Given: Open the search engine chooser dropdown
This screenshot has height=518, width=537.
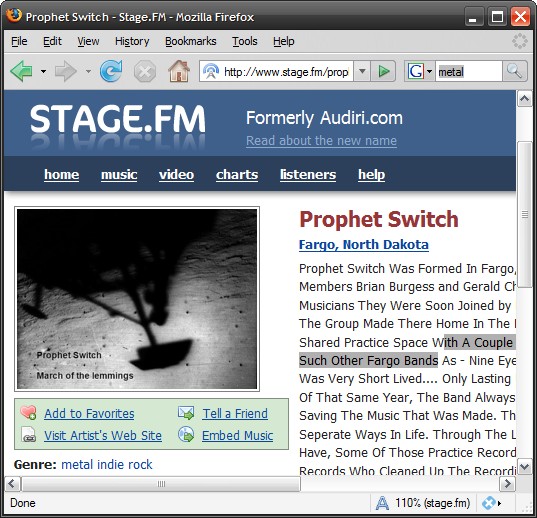Looking at the screenshot, I should pos(429,71).
